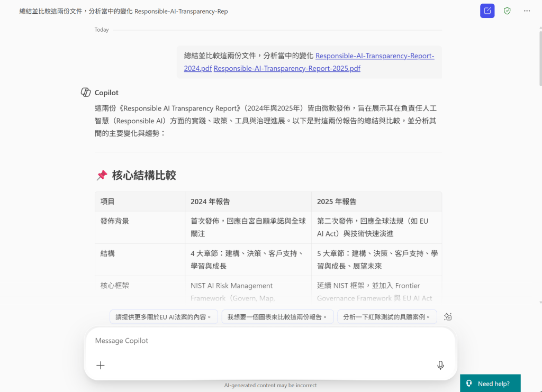
Task: Click the 核心框架 row label
Action: pyautogui.click(x=114, y=285)
